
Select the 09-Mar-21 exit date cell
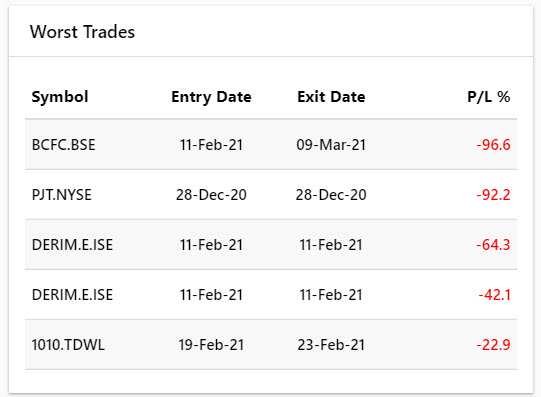(331, 145)
